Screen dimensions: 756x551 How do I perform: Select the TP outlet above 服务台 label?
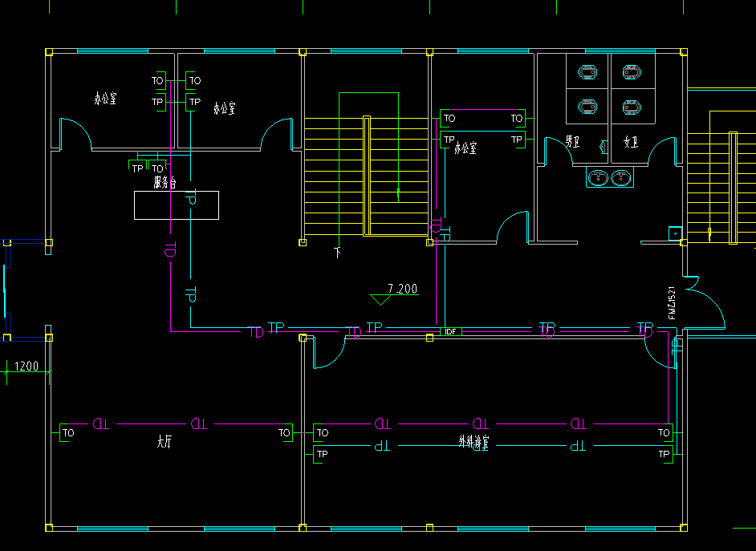coord(137,166)
